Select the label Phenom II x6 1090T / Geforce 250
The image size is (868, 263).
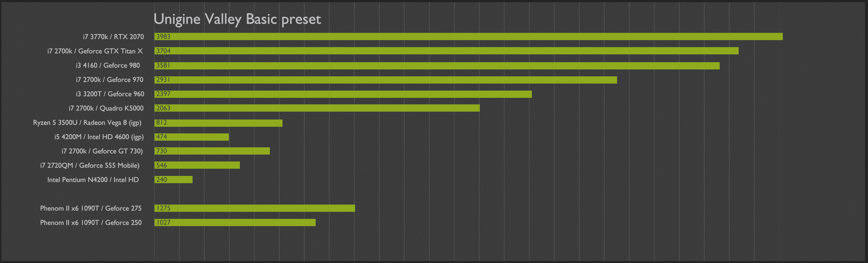pos(91,223)
